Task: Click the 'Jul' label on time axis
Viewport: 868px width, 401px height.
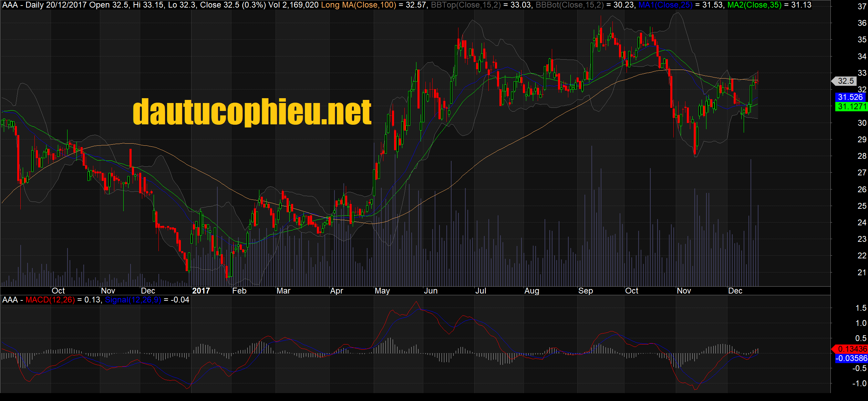Action: [x=481, y=291]
